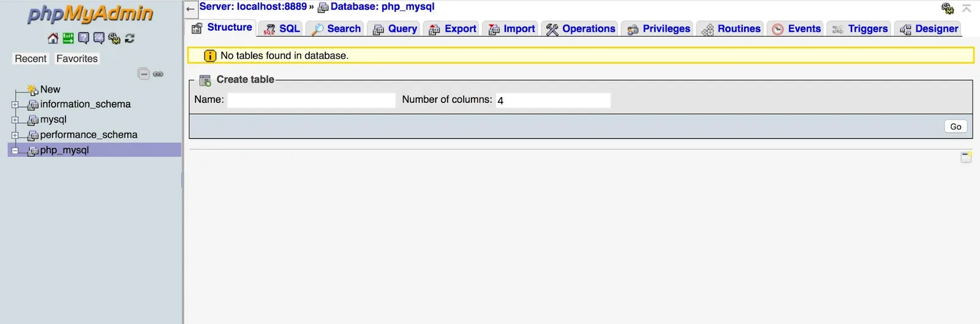980x324 pixels.
Task: Click php_mysql database icon in tree
Action: coord(33,151)
